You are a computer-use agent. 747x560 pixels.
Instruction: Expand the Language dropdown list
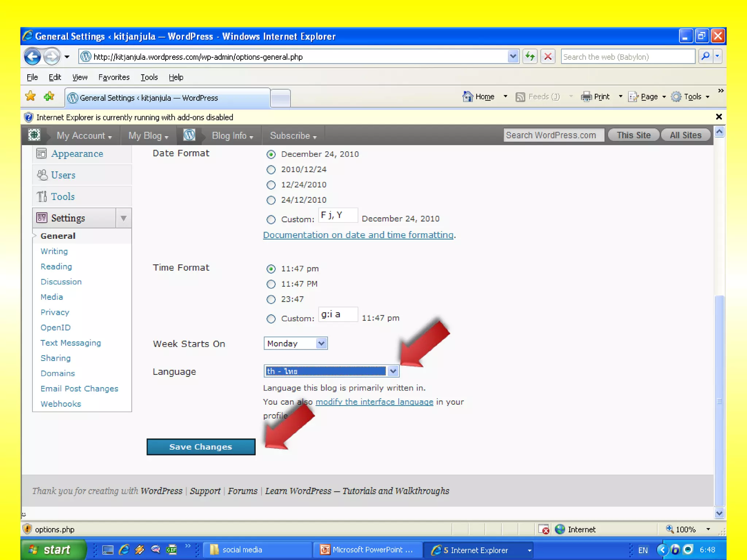click(x=393, y=371)
